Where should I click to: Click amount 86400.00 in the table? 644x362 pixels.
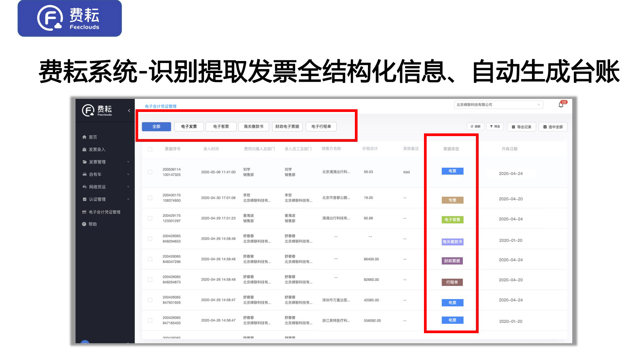coord(371,259)
